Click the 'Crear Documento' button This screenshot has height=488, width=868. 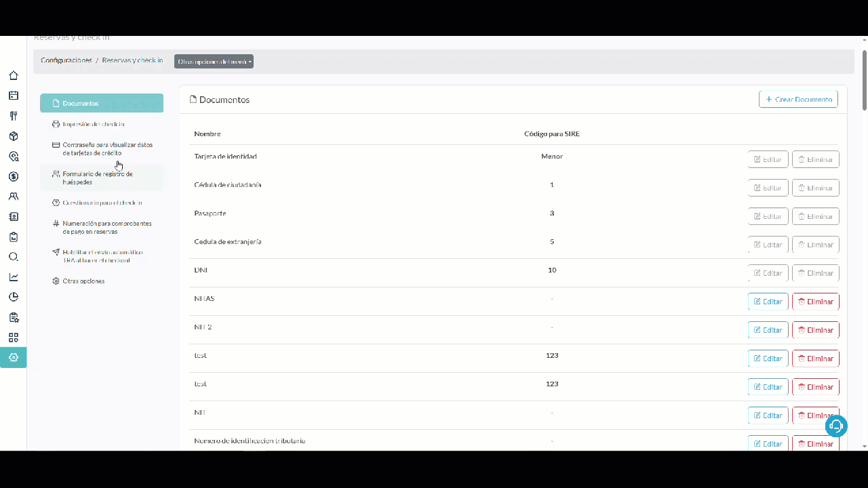(798, 100)
